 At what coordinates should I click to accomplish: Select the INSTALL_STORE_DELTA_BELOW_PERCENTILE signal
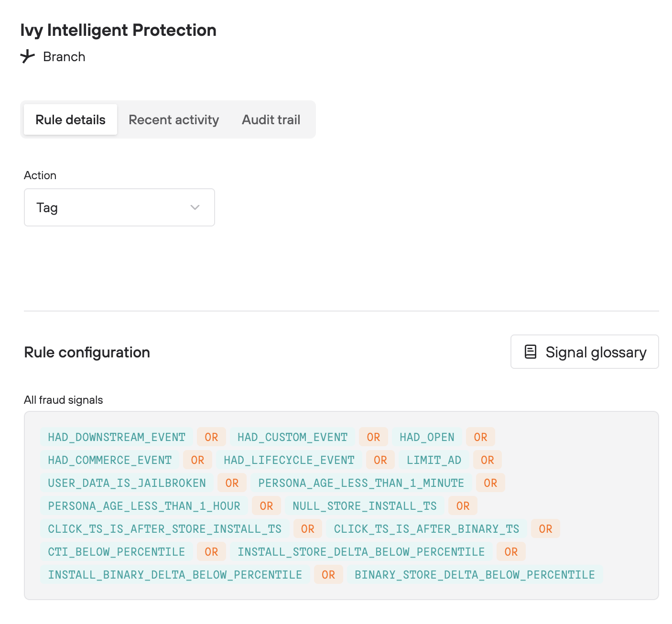click(361, 552)
